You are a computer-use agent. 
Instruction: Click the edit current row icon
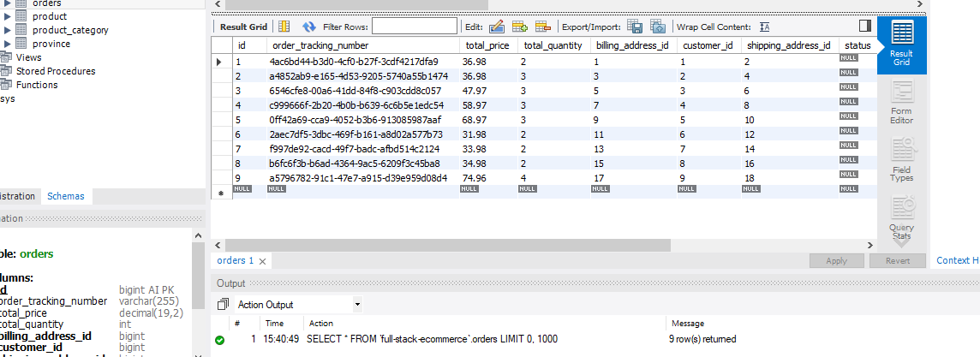click(497, 27)
